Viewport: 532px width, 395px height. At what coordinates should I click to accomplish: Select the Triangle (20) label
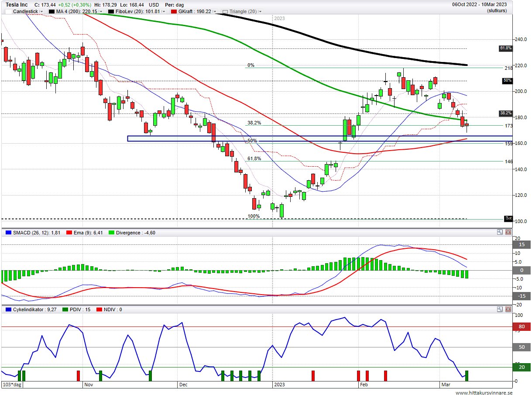tap(244, 11)
